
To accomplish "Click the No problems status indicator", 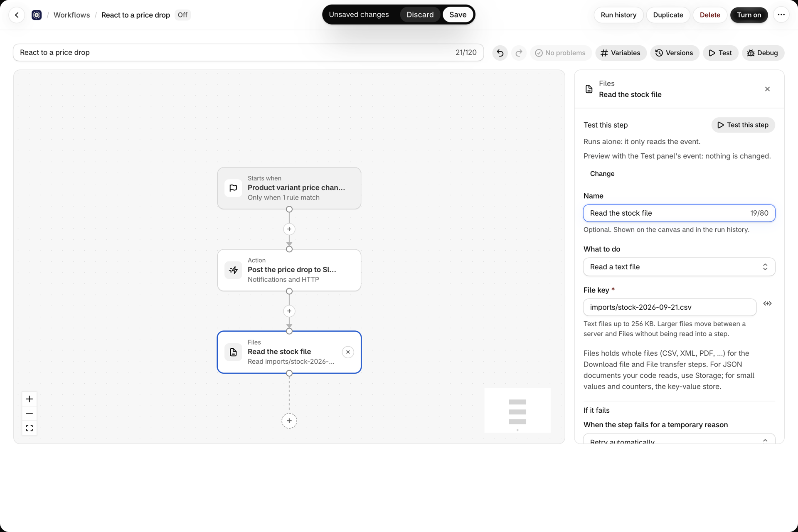I will tap(560, 53).
